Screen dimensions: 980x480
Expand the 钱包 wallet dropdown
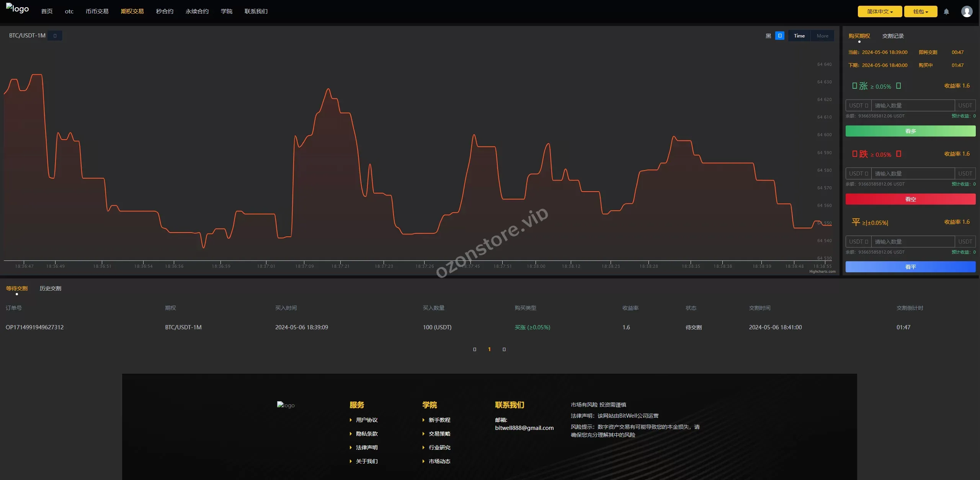(920, 11)
